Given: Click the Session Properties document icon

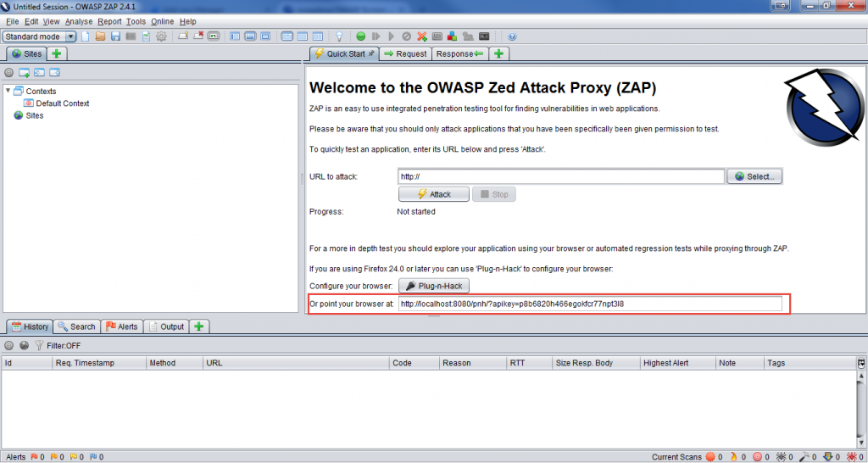Looking at the screenshot, I should (x=146, y=36).
